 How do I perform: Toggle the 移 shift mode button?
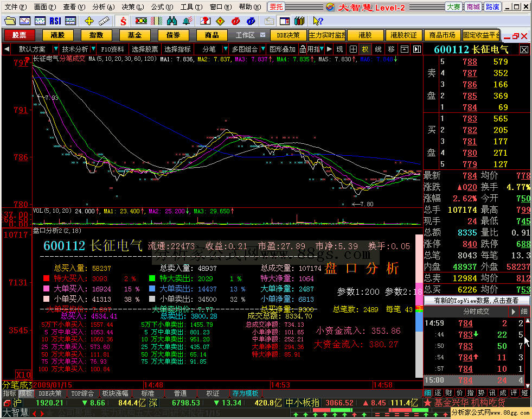point(391,49)
